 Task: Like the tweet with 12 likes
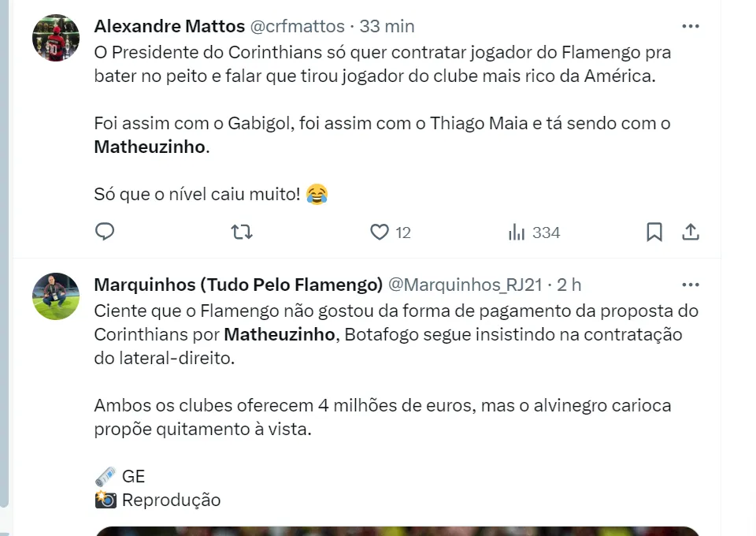click(x=380, y=232)
